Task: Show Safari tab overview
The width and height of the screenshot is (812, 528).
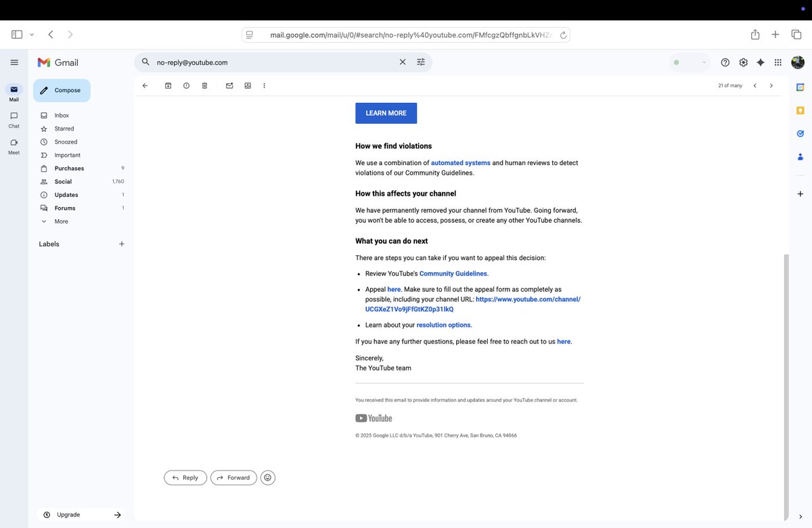Action: 796,35
